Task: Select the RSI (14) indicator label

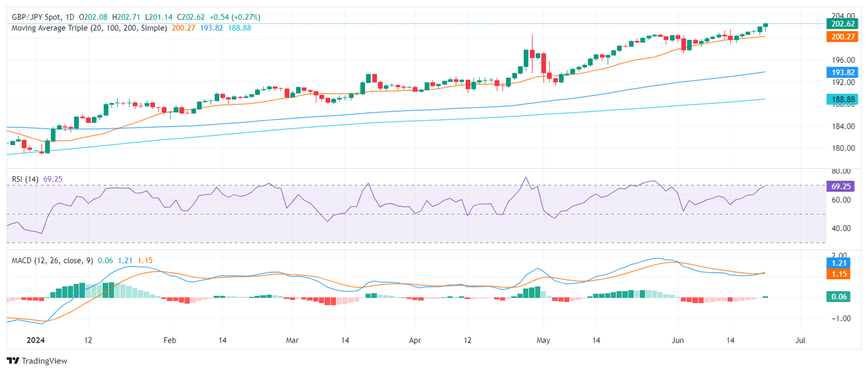Action: coord(25,179)
